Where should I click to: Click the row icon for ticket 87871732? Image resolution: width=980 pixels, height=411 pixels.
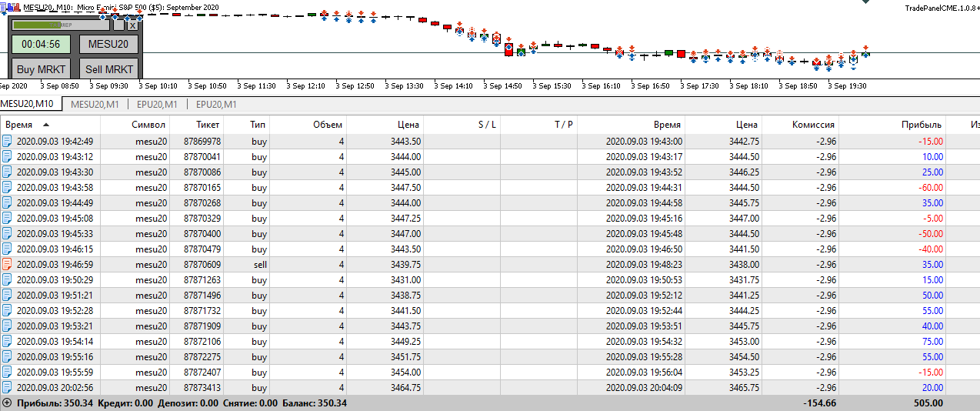(x=7, y=310)
